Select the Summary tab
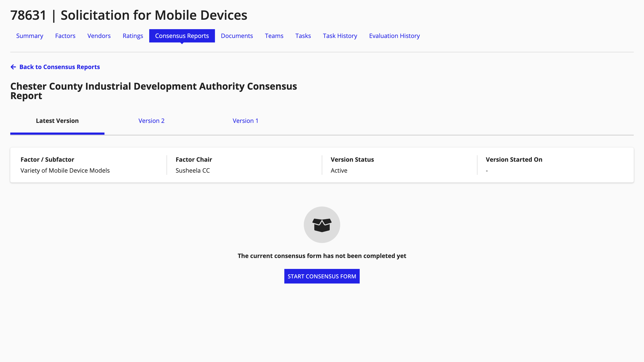This screenshot has width=644, height=362. [30, 36]
